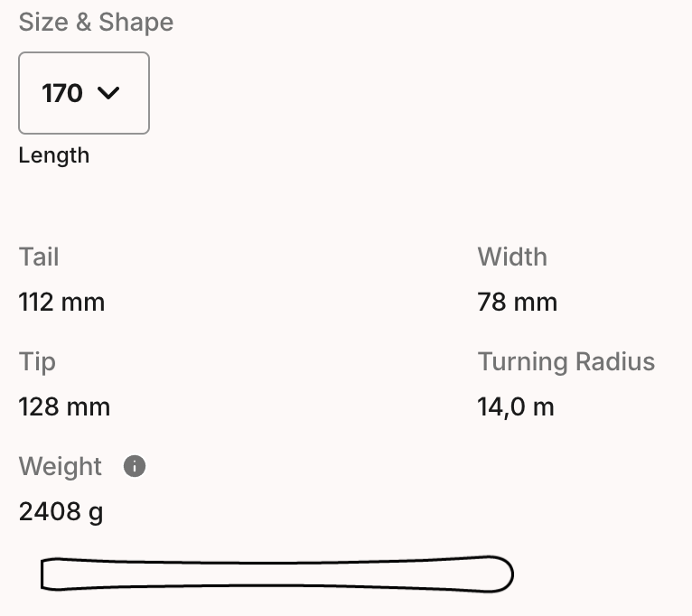The image size is (692, 616).
Task: Click the 112 mm tail value
Action: click(61, 302)
